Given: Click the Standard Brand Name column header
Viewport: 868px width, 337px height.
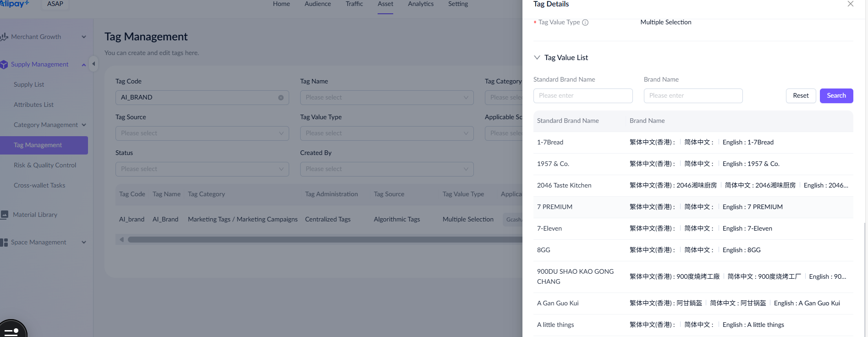Looking at the screenshot, I should point(568,121).
